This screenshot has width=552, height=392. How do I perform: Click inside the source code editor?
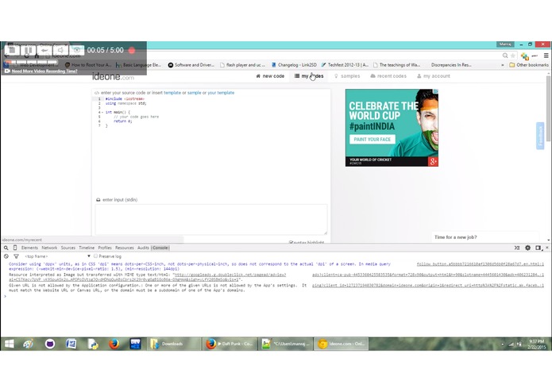211,144
